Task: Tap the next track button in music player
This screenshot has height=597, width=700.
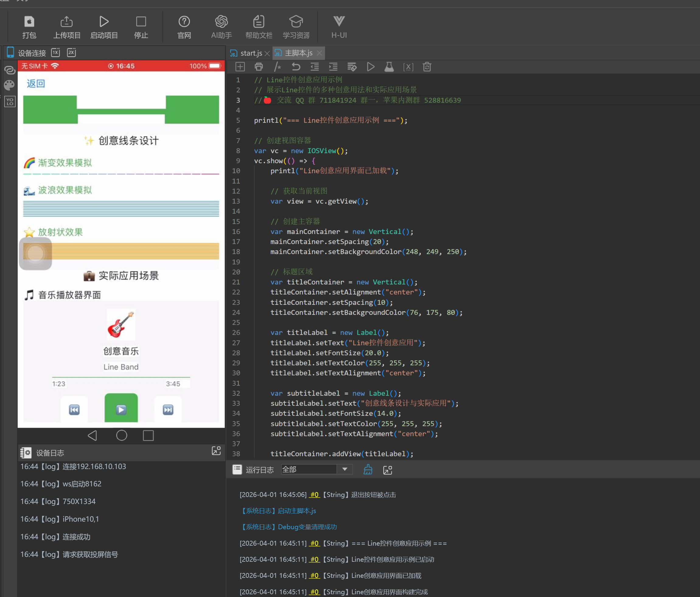Action: pos(168,409)
